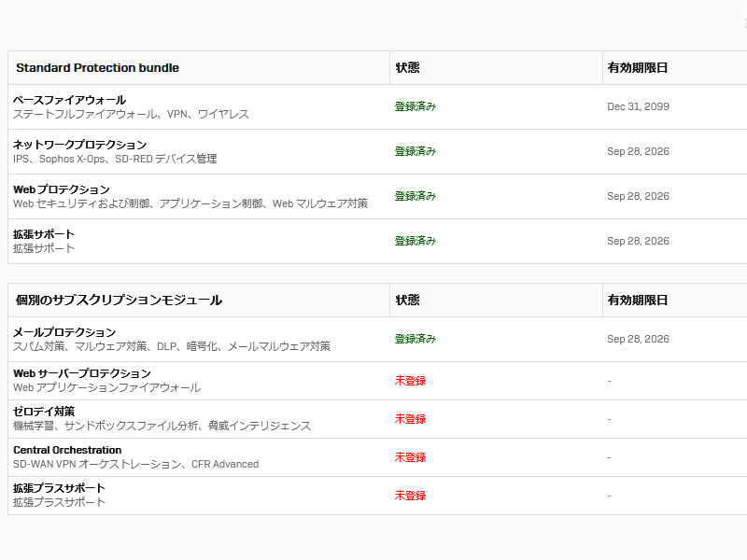Click 未登録 status for 拡張プラスサポート

(x=410, y=496)
